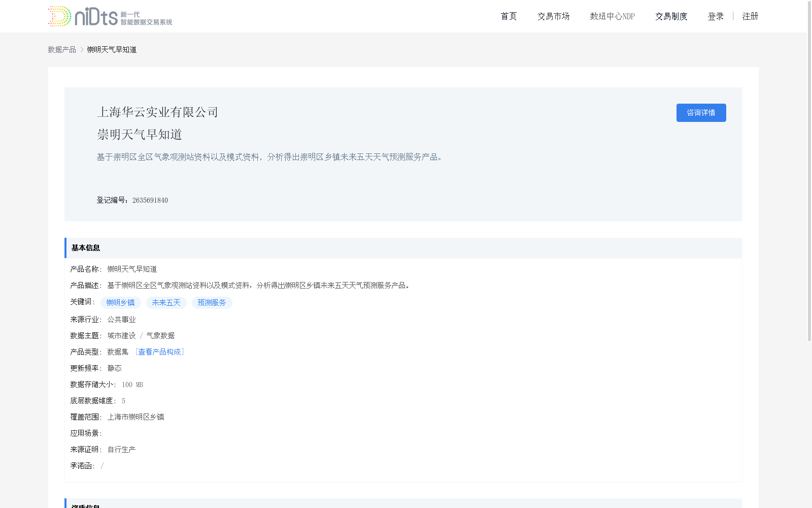812x508 pixels.
Task: Click the 城市建设 data theme value
Action: point(121,336)
